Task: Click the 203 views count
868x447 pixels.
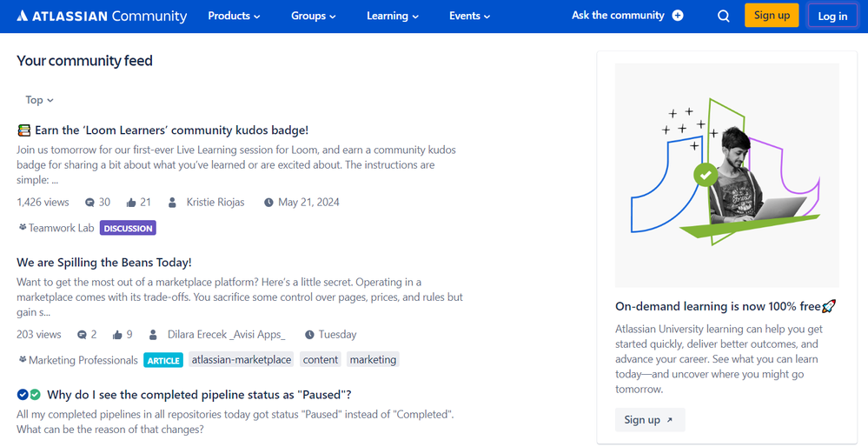Action: tap(39, 335)
